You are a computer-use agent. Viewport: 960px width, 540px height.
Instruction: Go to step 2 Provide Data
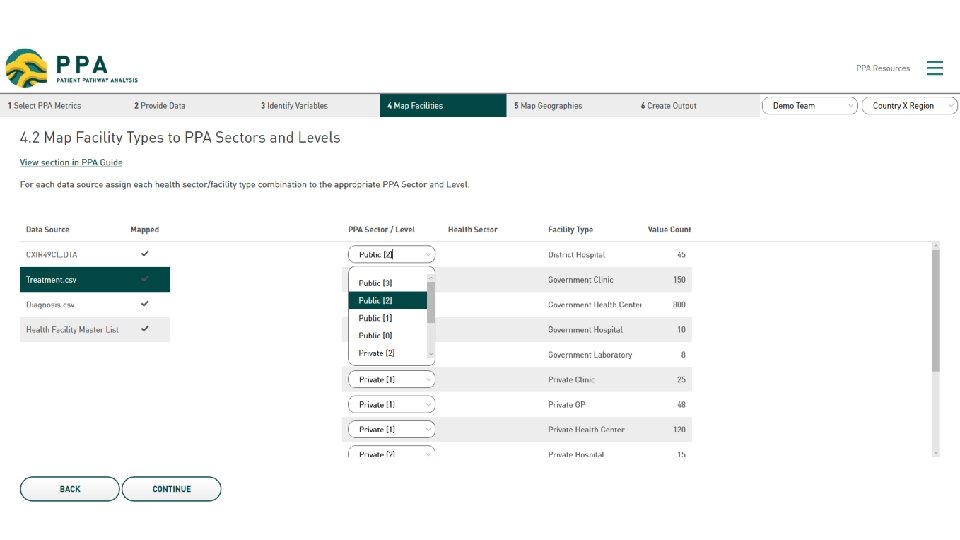click(160, 105)
